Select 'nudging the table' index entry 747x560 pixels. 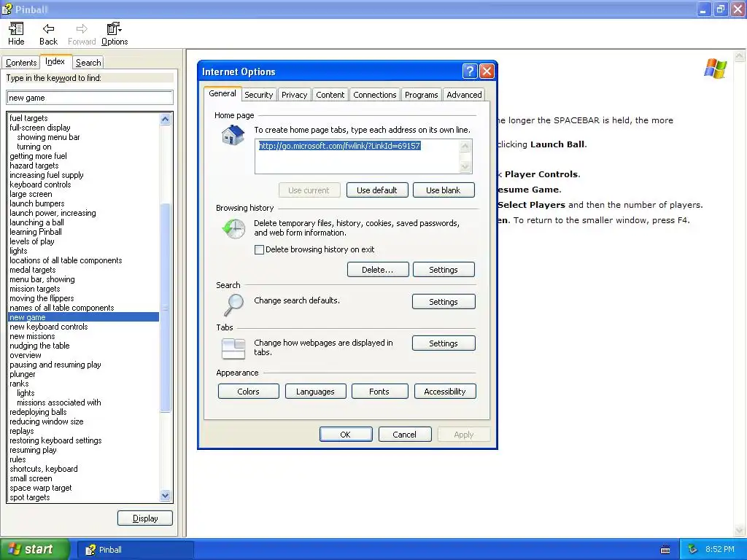click(39, 346)
